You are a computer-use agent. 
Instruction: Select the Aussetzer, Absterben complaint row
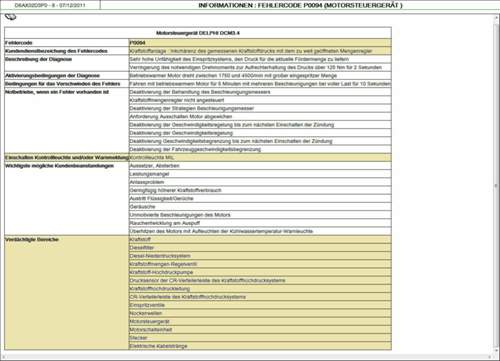point(260,166)
